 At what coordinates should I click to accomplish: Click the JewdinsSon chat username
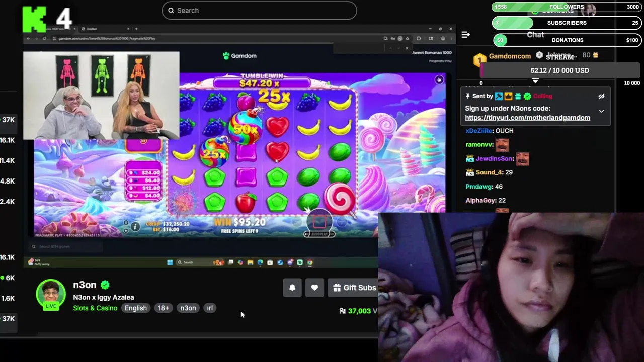pos(495,159)
